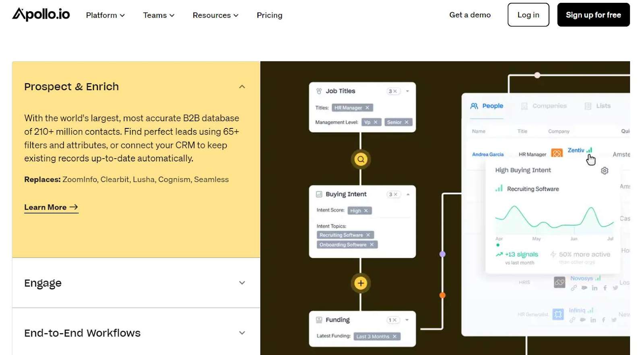
Task: Open the High Buying Intent settings gear
Action: [x=605, y=171]
